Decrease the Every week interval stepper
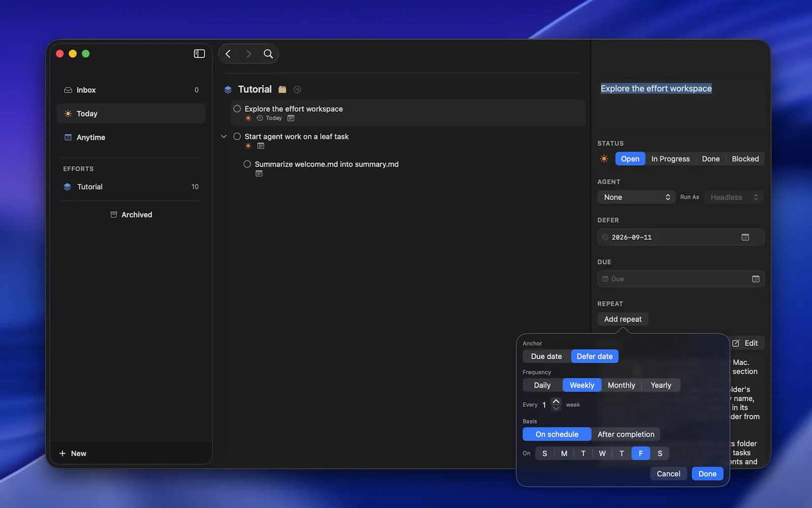 click(556, 408)
